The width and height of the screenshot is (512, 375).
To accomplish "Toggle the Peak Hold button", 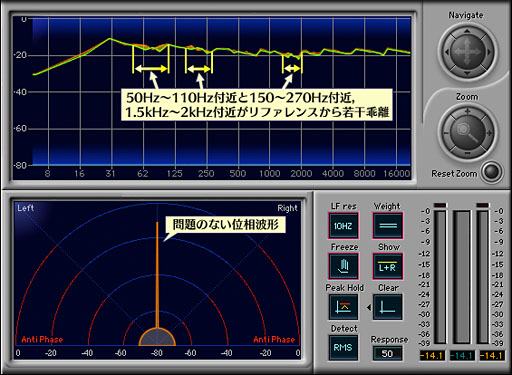I will tap(344, 307).
